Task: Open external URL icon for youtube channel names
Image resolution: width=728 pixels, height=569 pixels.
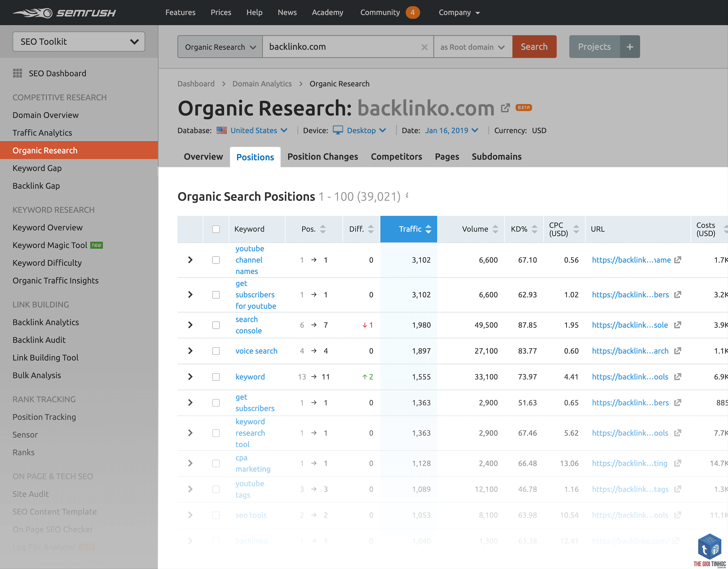Action: (677, 260)
